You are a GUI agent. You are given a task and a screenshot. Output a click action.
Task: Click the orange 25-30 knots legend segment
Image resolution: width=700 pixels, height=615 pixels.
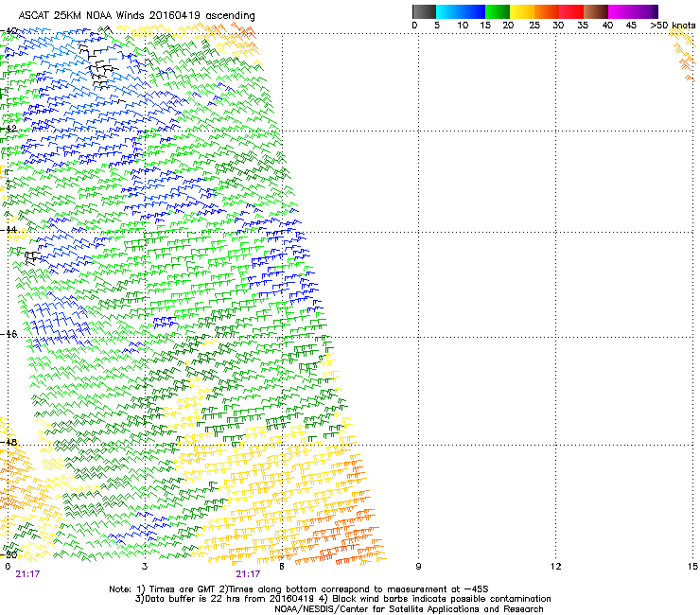tap(547, 11)
